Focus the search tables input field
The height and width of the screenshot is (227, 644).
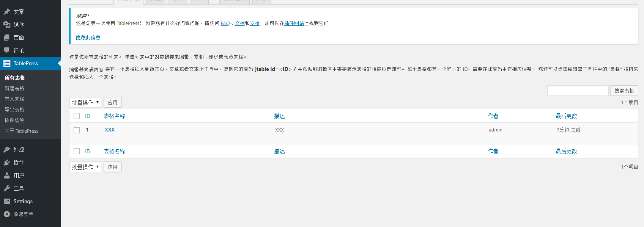pos(578,91)
